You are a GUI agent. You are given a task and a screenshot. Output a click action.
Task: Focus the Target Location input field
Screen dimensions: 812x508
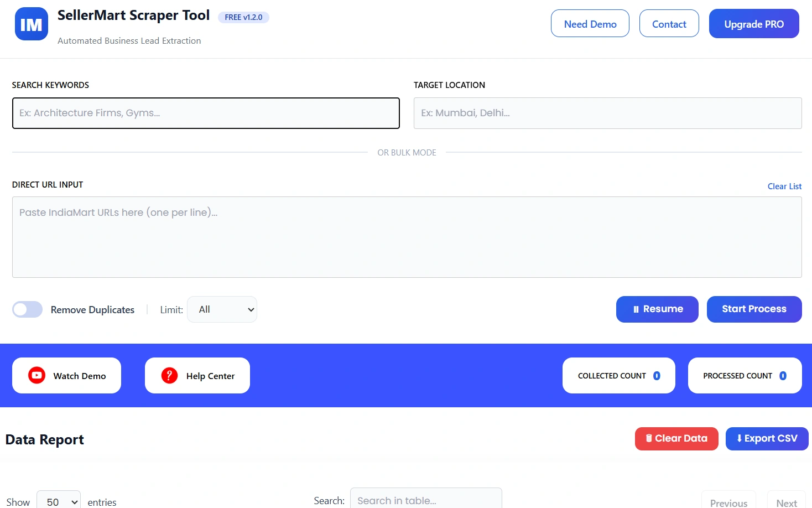click(x=608, y=113)
